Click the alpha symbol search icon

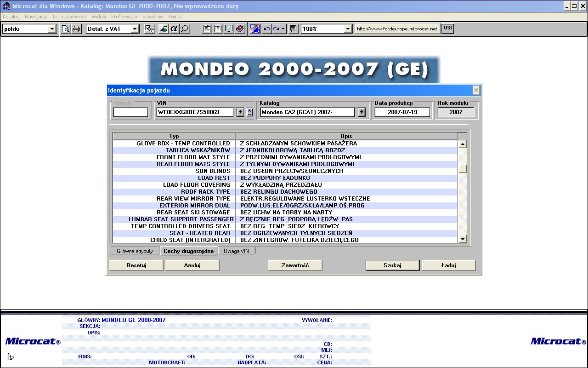[174, 29]
